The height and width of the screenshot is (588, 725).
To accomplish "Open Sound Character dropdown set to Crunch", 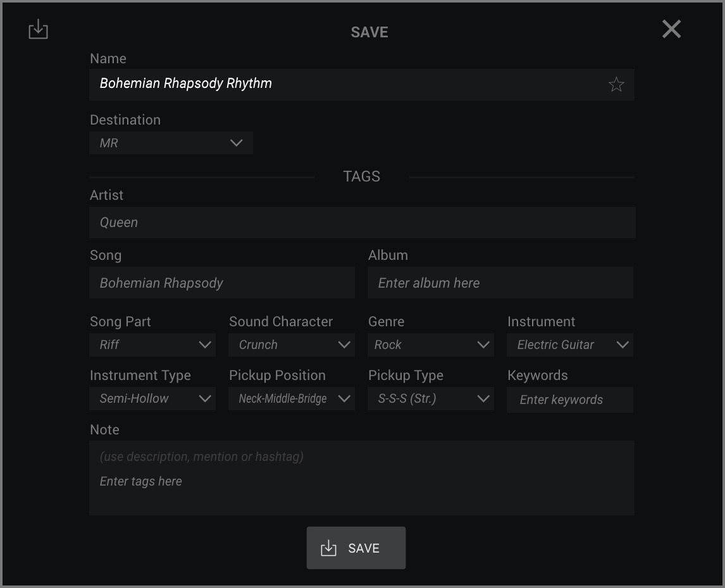I will [x=291, y=345].
